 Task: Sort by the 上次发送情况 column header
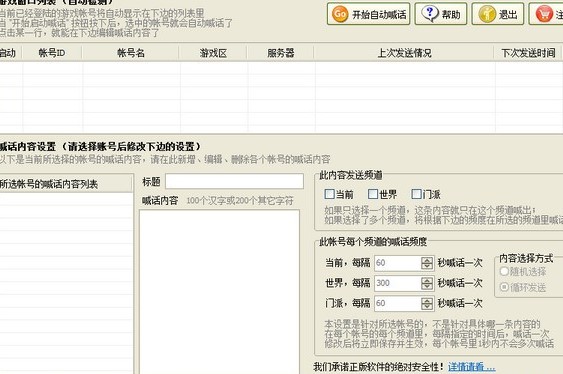[x=404, y=53]
